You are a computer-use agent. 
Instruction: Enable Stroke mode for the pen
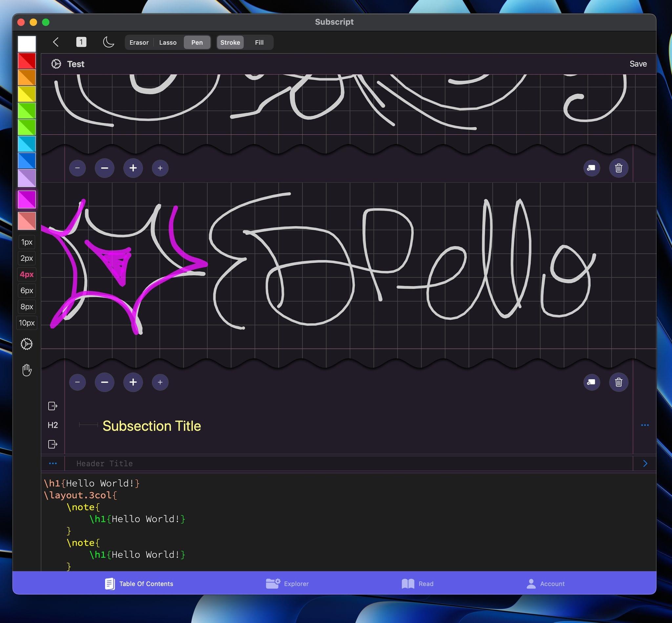click(230, 42)
